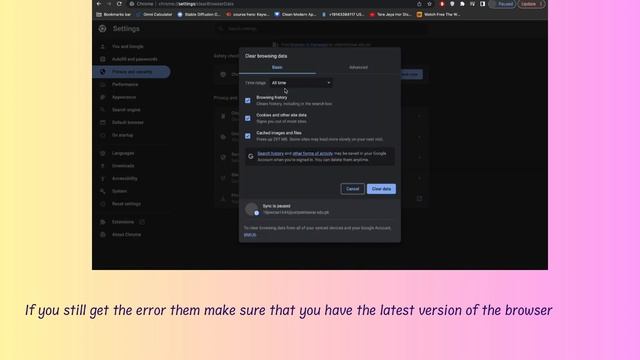Switch to the Advanced tab
This screenshot has height=360, width=640.
358,67
